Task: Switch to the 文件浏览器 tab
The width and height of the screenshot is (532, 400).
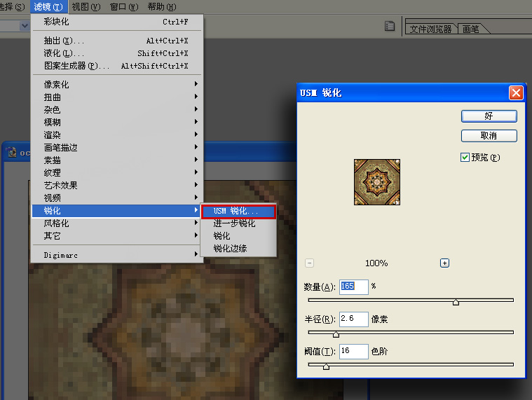Action: coord(430,29)
